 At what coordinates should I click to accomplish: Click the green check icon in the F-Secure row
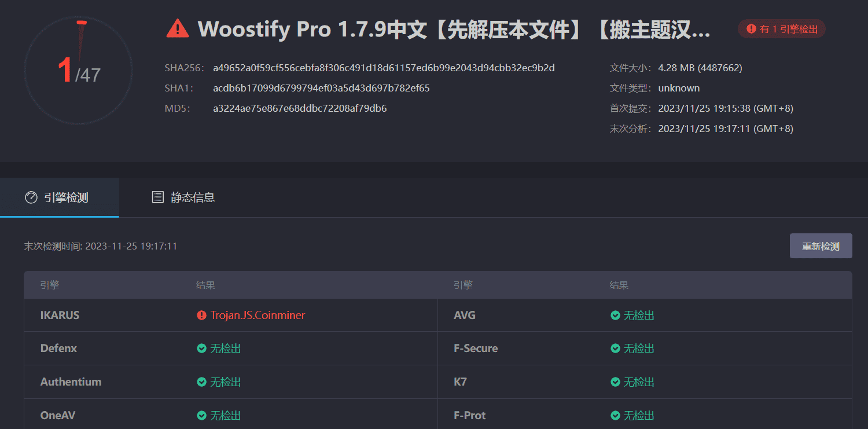point(616,349)
